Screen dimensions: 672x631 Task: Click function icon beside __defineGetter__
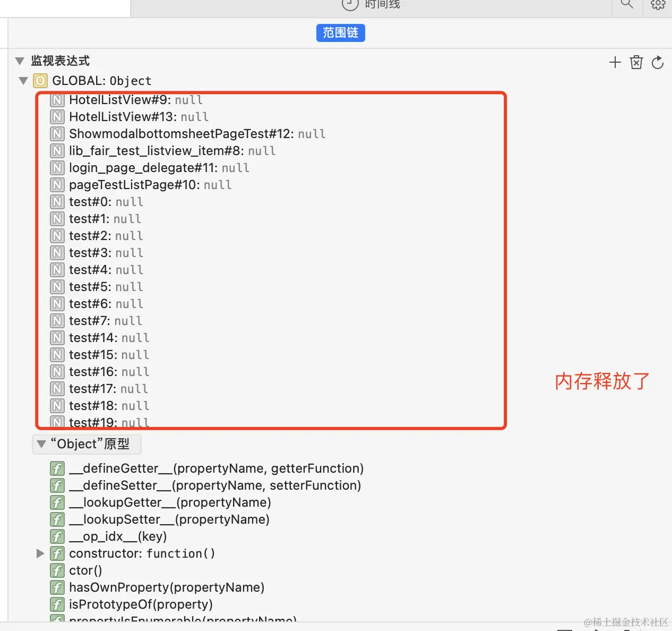coord(57,468)
